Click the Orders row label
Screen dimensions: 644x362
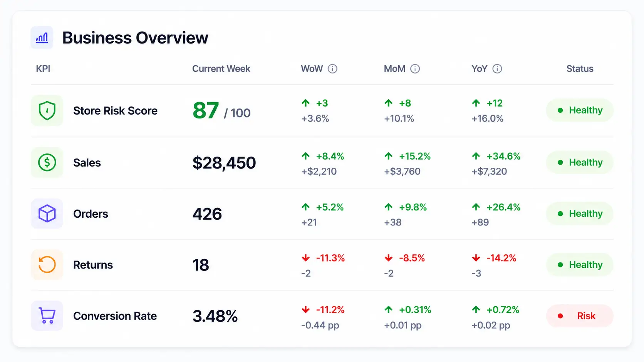coord(91,214)
